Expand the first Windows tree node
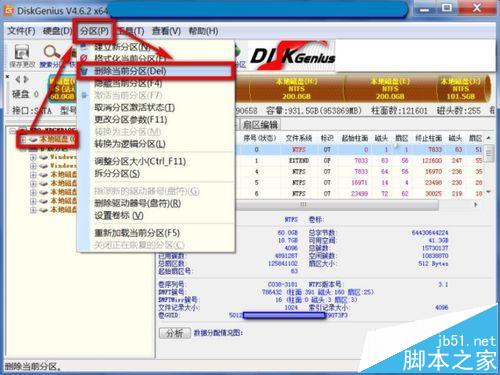This screenshot has height=375, width=500. click(33, 157)
